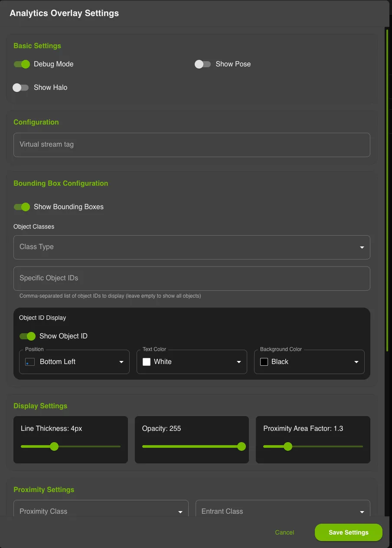Click the Object Classes label
The image size is (392, 548).
[x=34, y=227]
